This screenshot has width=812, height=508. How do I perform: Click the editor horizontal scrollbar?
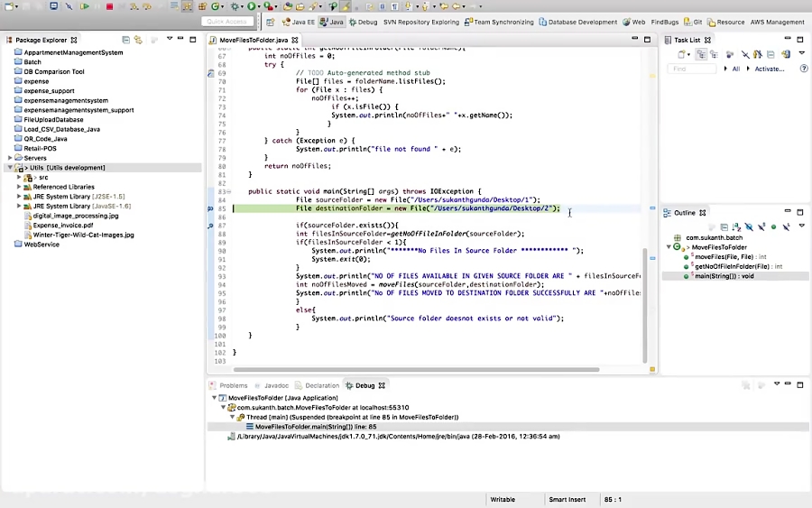coord(416,369)
